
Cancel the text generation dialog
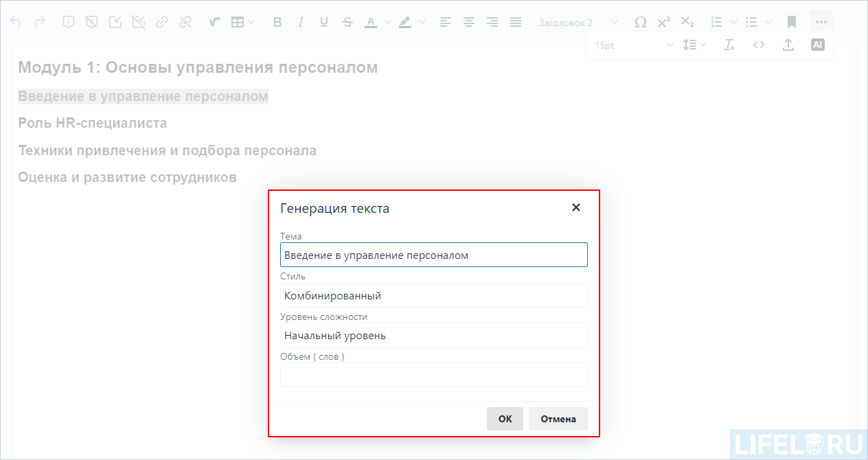click(558, 419)
